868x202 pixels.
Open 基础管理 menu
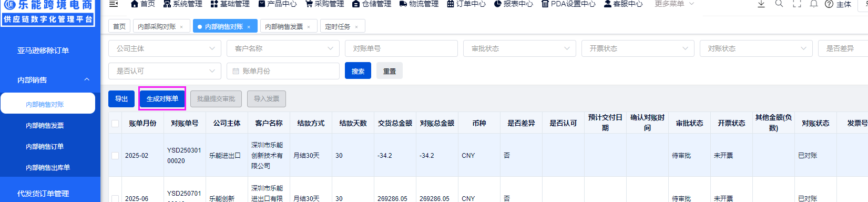coord(230,4)
